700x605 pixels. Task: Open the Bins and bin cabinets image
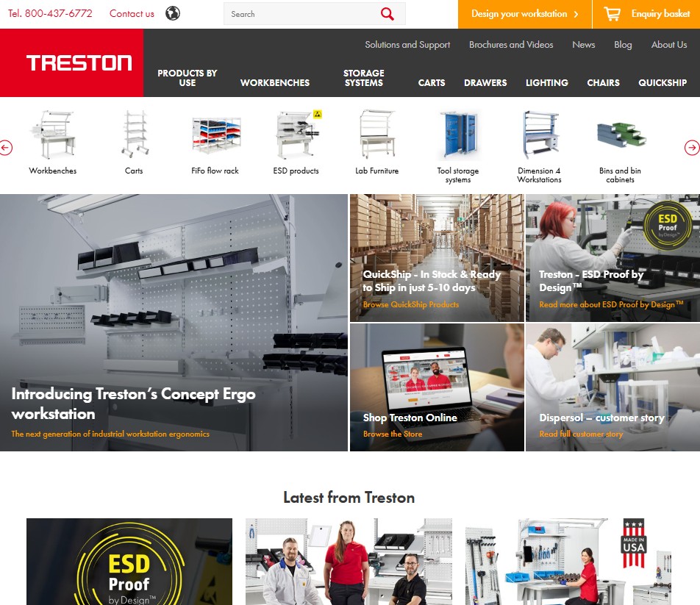tap(621, 135)
